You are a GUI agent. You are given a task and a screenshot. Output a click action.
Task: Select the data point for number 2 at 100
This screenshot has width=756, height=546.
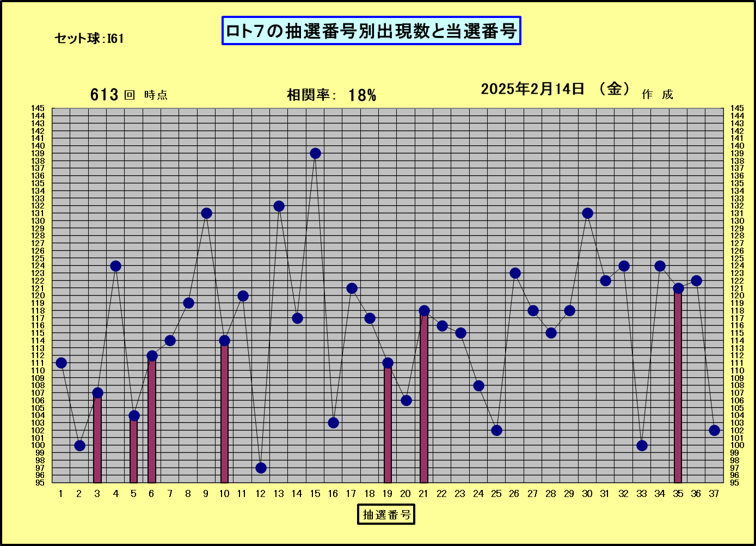tap(79, 445)
